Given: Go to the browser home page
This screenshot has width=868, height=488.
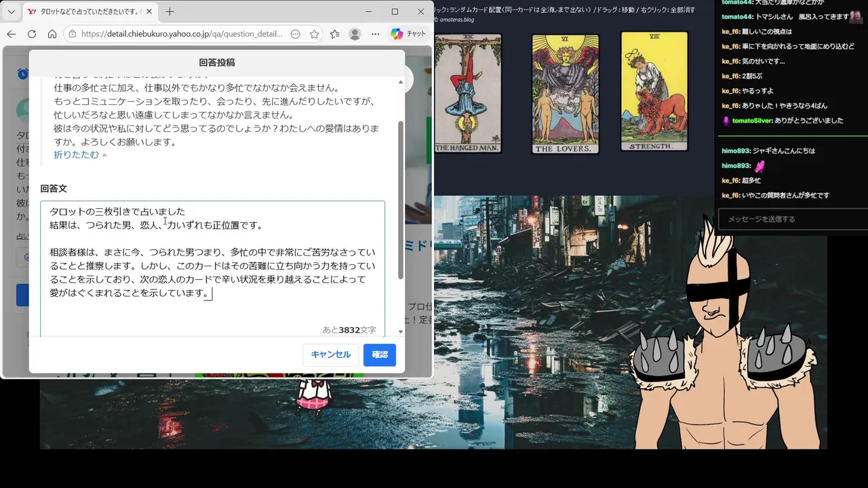Looking at the screenshot, I should click(x=52, y=34).
